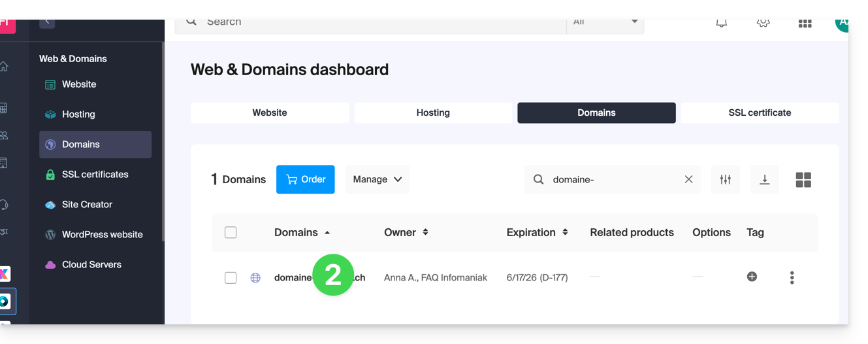Open the apps grid launcher
The image size is (868, 344).
(x=805, y=23)
